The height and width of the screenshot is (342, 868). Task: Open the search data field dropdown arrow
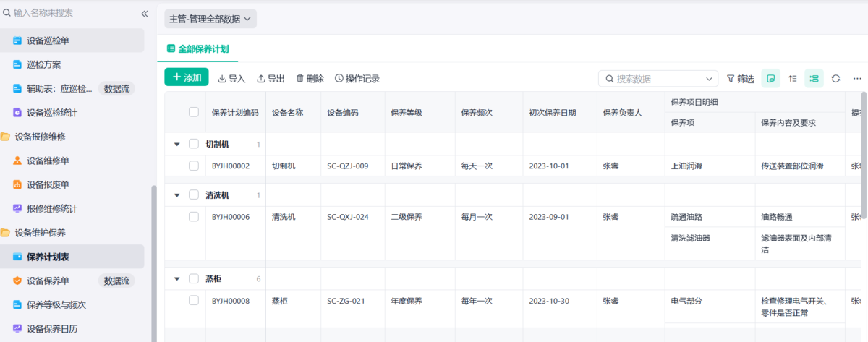(710, 78)
